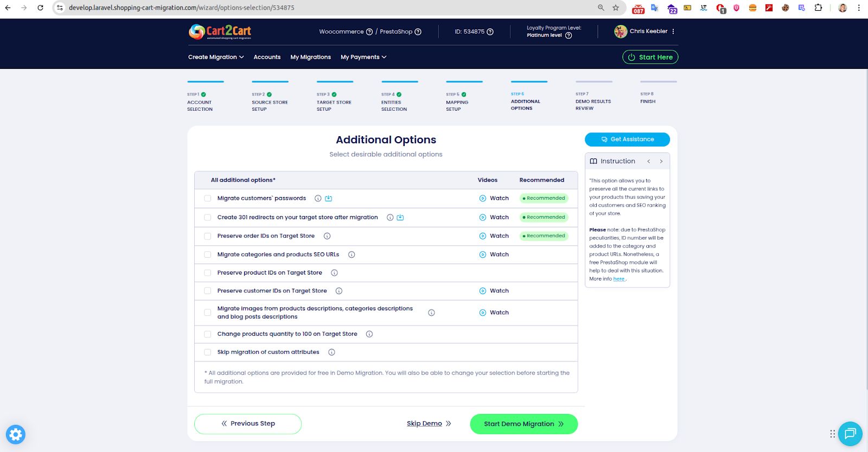
Task: Tick Preserve customer IDs on Target Store
Action: [208, 291]
